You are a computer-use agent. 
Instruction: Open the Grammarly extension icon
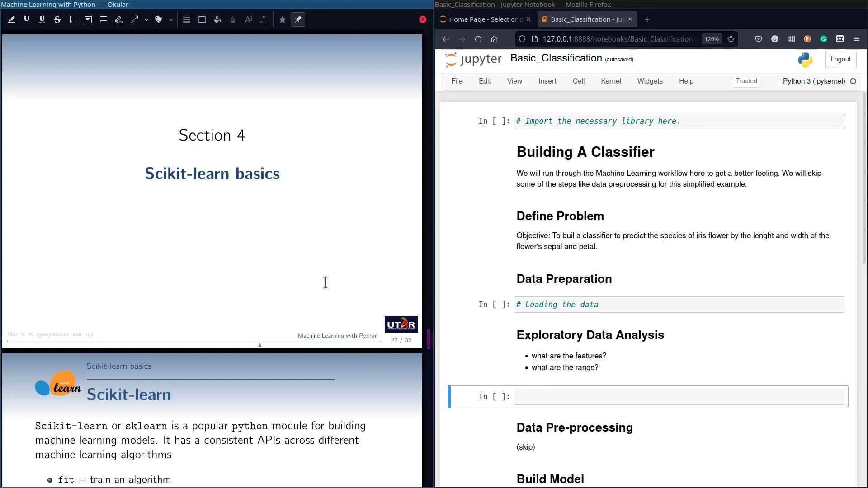[824, 39]
